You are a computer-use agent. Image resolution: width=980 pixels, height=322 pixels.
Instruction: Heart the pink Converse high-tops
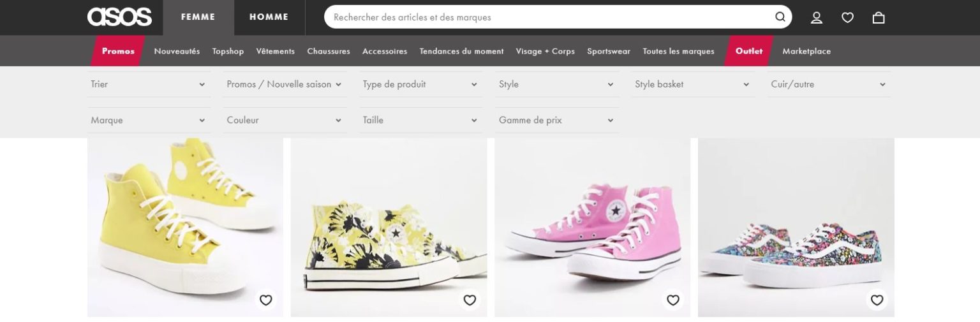point(673,300)
